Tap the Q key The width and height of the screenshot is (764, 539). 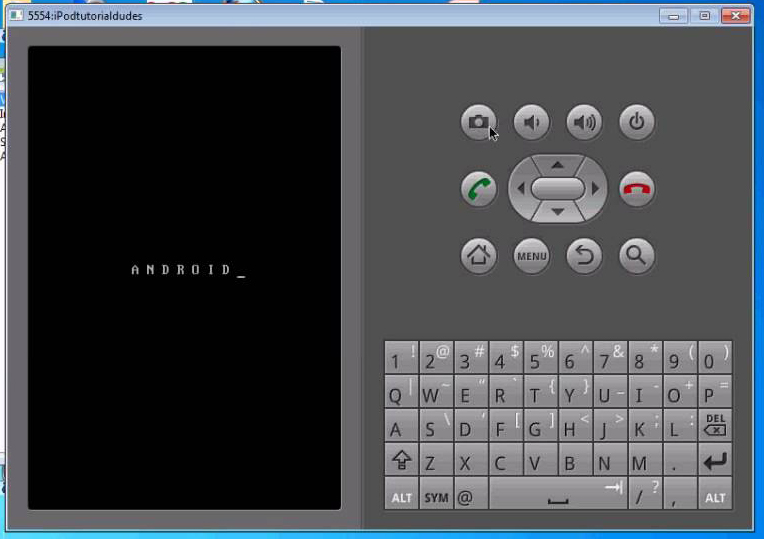click(401, 391)
